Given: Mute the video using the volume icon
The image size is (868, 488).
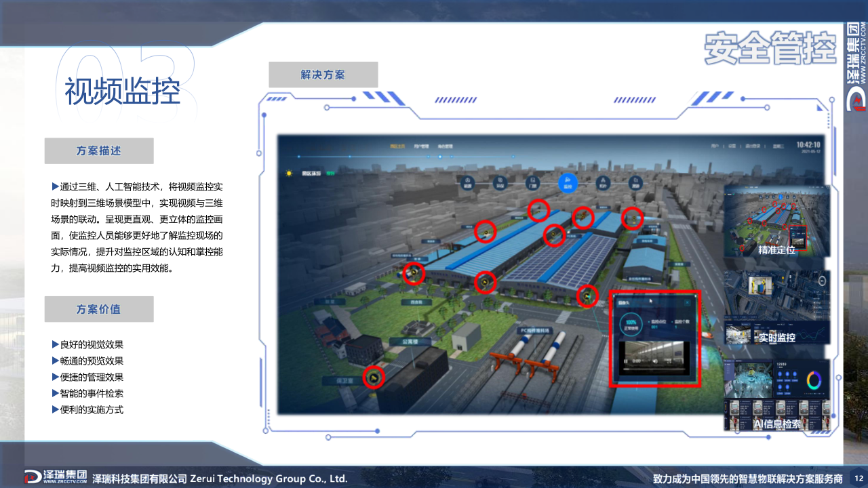Looking at the screenshot, I should [655, 361].
